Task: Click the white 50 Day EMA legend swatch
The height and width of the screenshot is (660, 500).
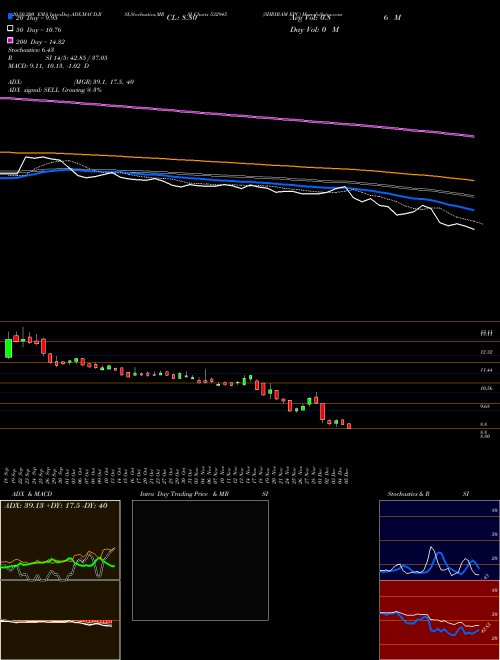Action: [x=10, y=29]
